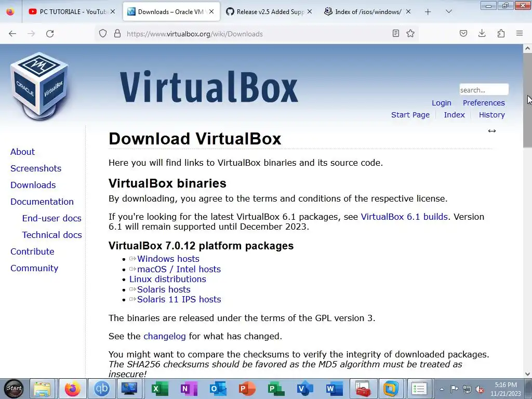Open Technical docs in the sidebar
532x399 pixels.
52,235
